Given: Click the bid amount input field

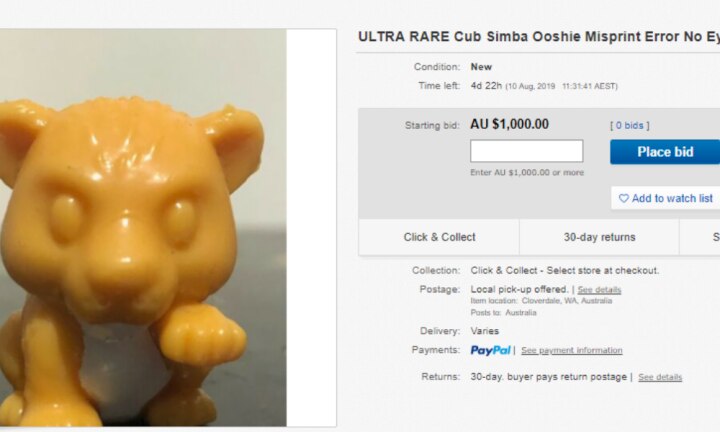Looking at the screenshot, I should click(527, 151).
